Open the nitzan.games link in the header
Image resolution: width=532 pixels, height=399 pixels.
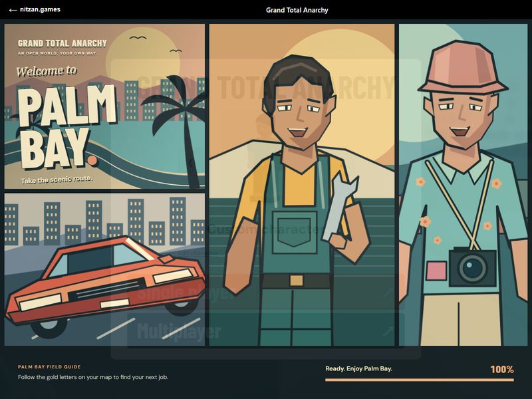40,9
